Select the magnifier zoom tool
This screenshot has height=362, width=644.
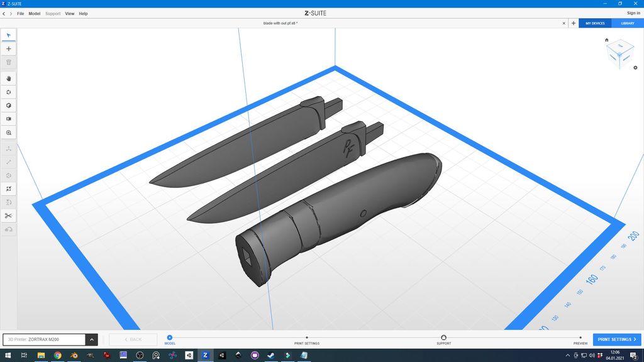(x=9, y=133)
